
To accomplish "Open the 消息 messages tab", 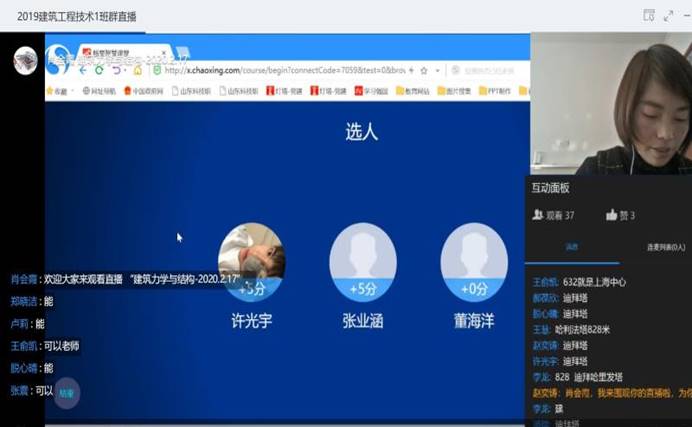I will 571,246.
